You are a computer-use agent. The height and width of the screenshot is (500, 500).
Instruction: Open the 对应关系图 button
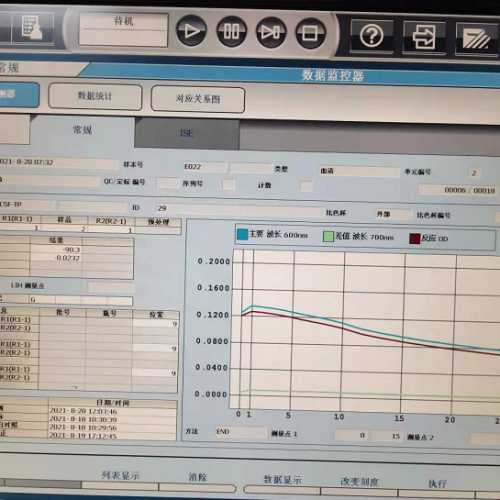[198, 99]
